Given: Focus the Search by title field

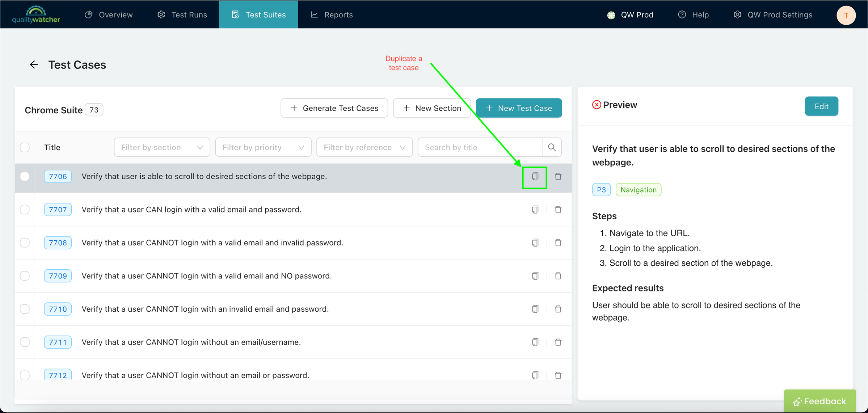Looking at the screenshot, I should point(480,147).
